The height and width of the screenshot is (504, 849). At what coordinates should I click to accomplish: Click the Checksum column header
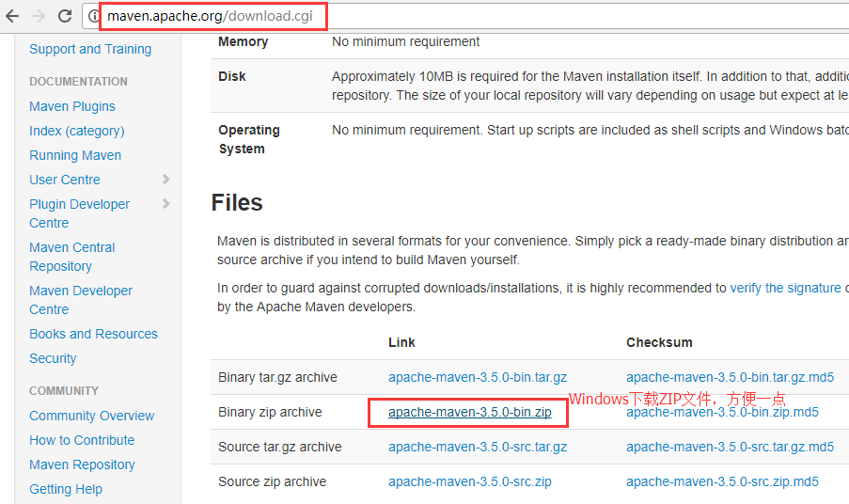tap(659, 342)
